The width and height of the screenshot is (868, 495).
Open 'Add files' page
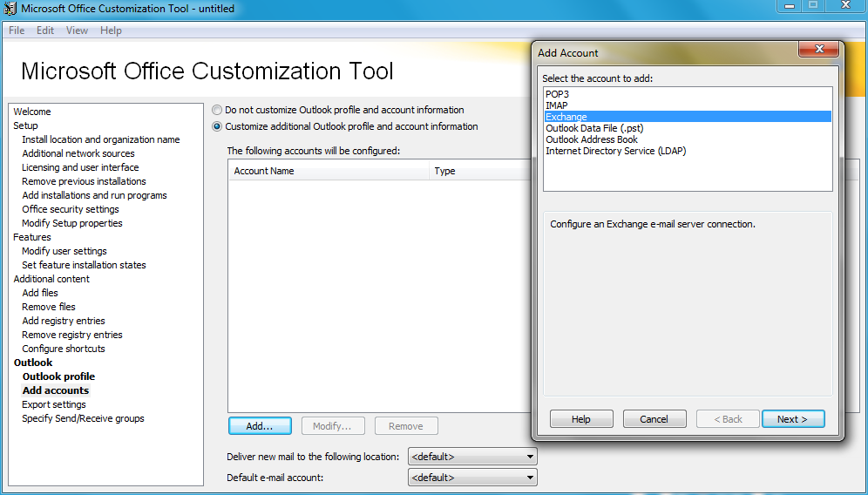coord(40,293)
